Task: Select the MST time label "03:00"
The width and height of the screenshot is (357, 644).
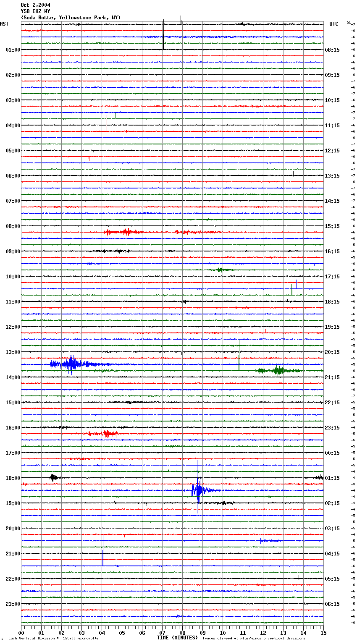Action: click(x=13, y=100)
